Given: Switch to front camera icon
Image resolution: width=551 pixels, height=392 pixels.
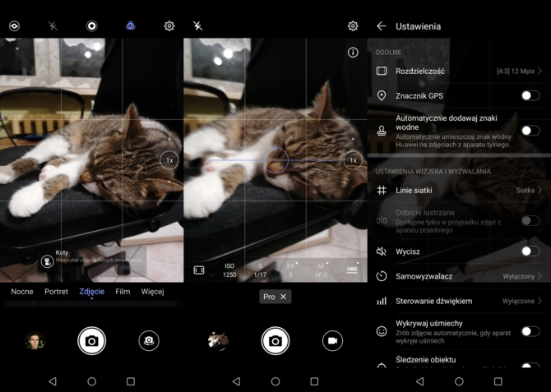Looking at the screenshot, I should 149,341.
